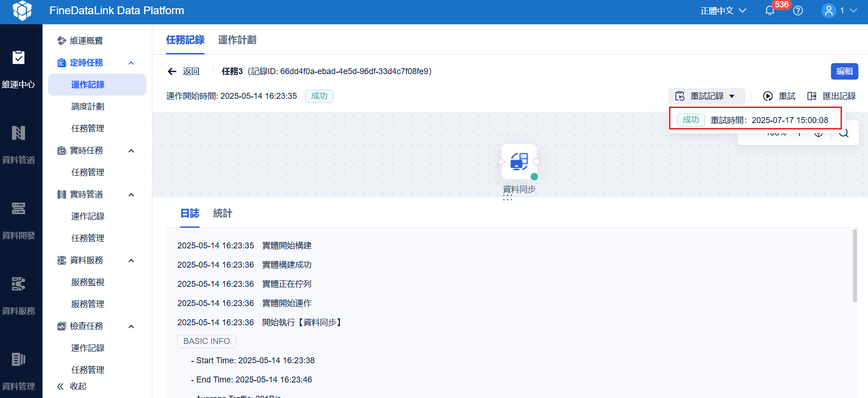Select the 統計 tab
Screen dimensions: 868x398
tap(223, 214)
